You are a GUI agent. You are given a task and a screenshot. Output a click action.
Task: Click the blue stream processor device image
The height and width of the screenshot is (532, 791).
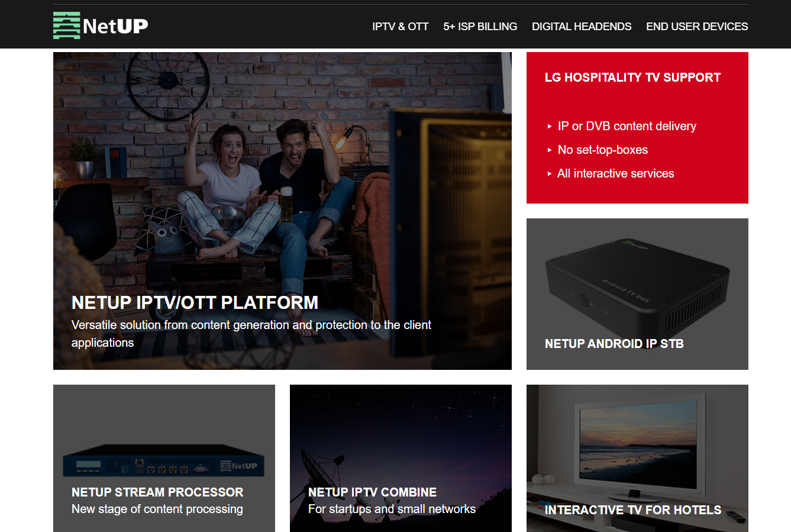[x=164, y=460]
